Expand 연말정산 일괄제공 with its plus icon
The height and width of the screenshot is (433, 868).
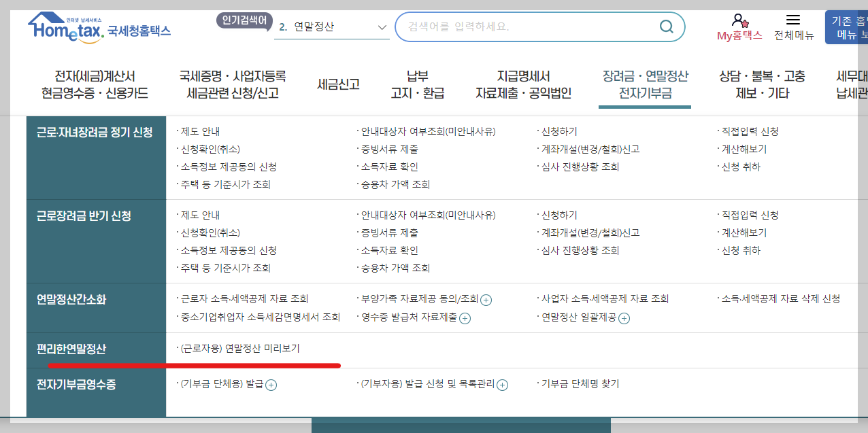624,317
